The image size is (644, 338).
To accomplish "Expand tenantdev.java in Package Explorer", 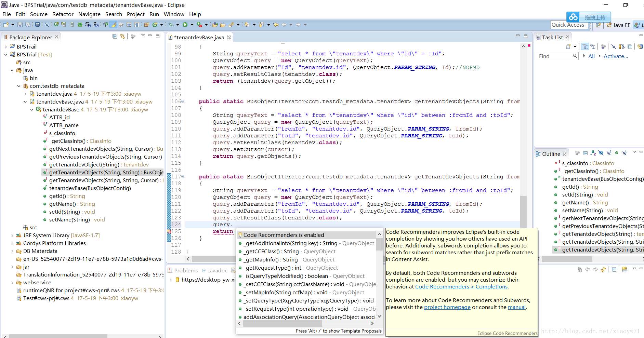I will click(x=25, y=94).
